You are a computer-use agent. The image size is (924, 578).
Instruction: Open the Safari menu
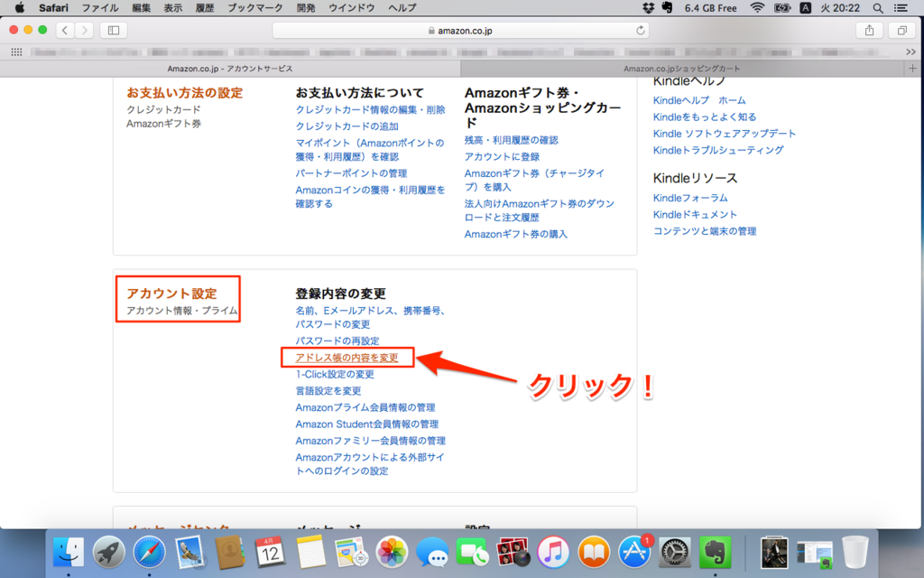[53, 8]
